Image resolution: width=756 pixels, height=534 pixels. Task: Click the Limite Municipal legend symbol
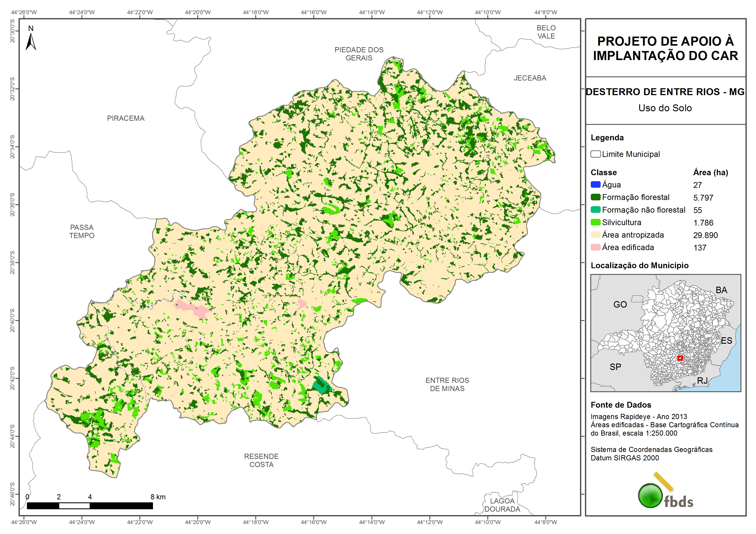tap(595, 154)
